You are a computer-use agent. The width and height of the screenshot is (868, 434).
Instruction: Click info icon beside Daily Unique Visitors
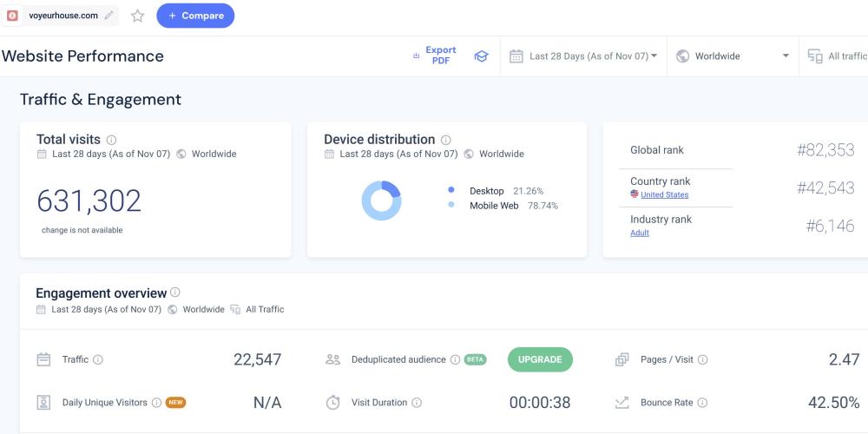(x=156, y=403)
